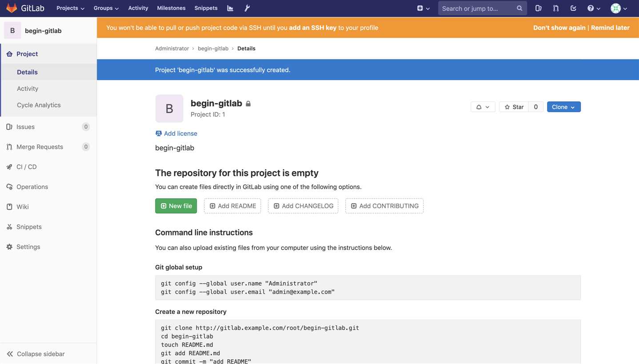
Task: Expand the Groups menu
Action: click(106, 8)
